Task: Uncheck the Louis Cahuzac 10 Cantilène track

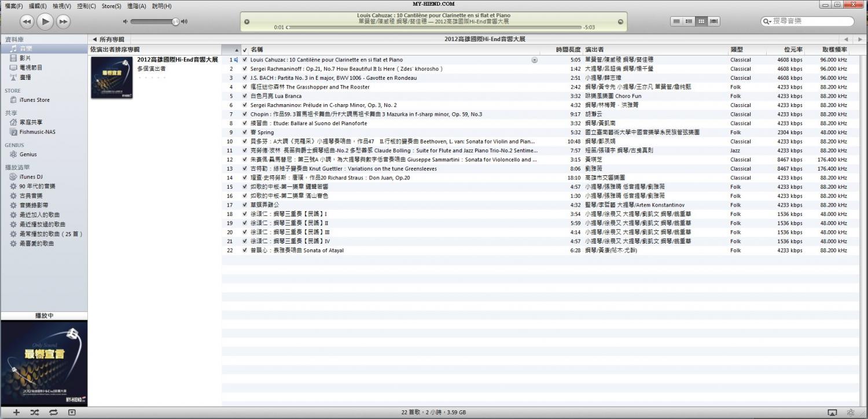Action: (245, 60)
